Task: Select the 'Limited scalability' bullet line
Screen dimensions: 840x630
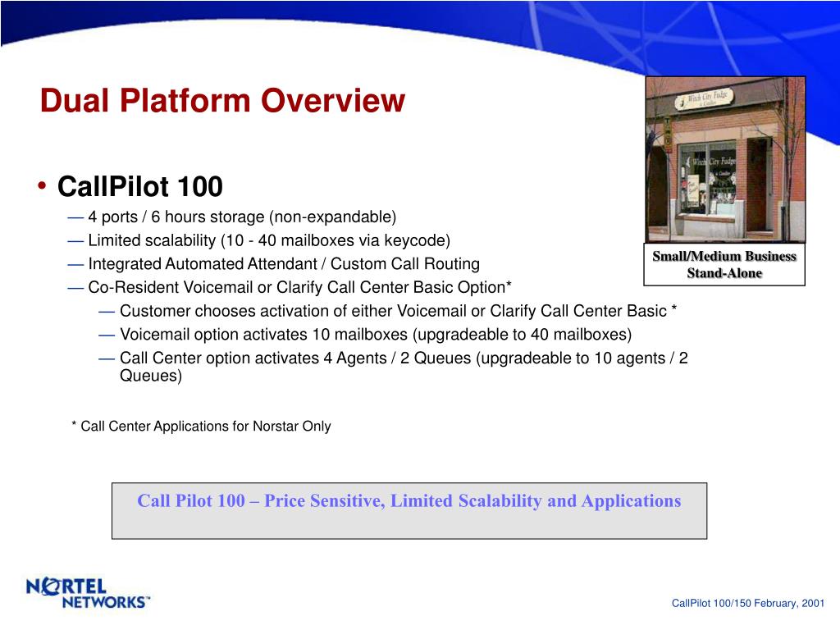Action: [x=269, y=240]
